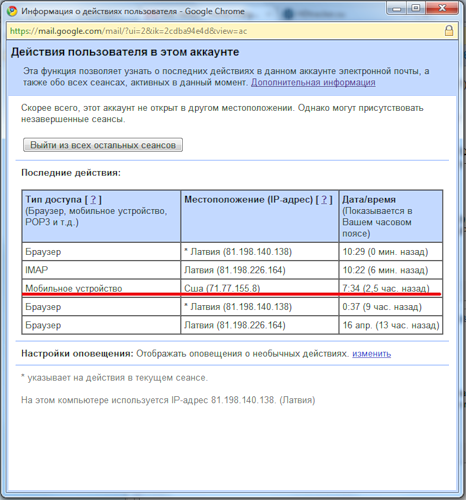The height and width of the screenshot is (500, 466).
Task: Open the help '?' link next to 'Местоположение (IP-адрес)'
Action: (x=324, y=200)
